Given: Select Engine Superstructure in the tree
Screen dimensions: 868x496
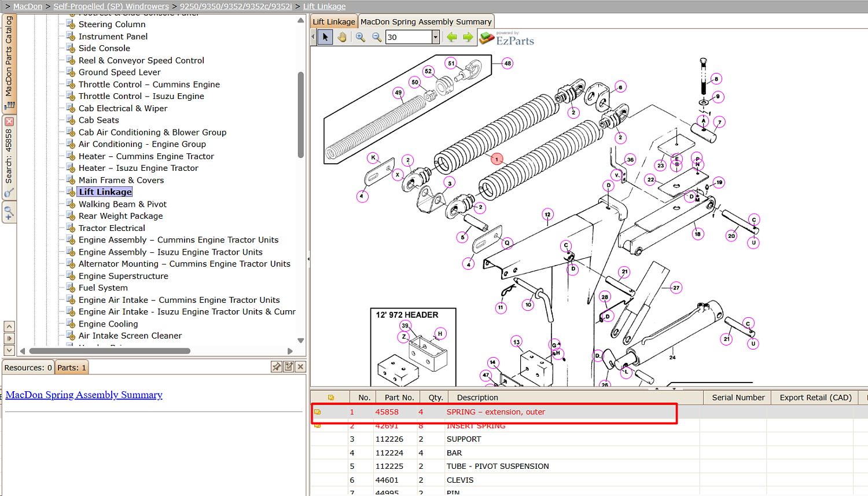Looking at the screenshot, I should [123, 275].
